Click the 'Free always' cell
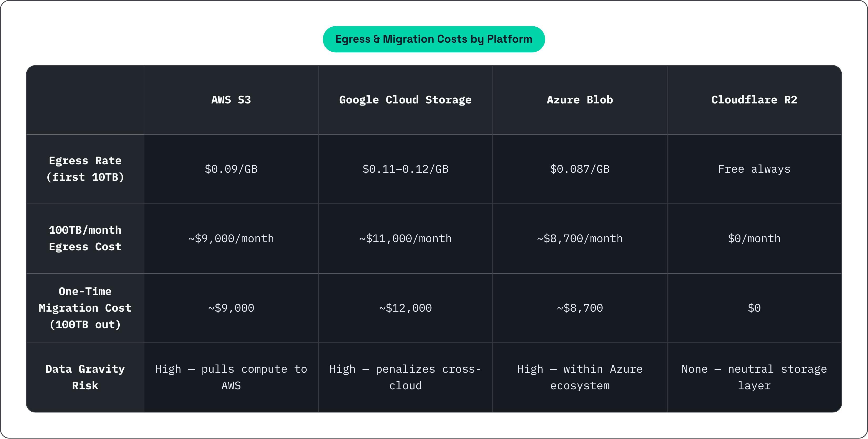This screenshot has width=868, height=439. point(754,169)
